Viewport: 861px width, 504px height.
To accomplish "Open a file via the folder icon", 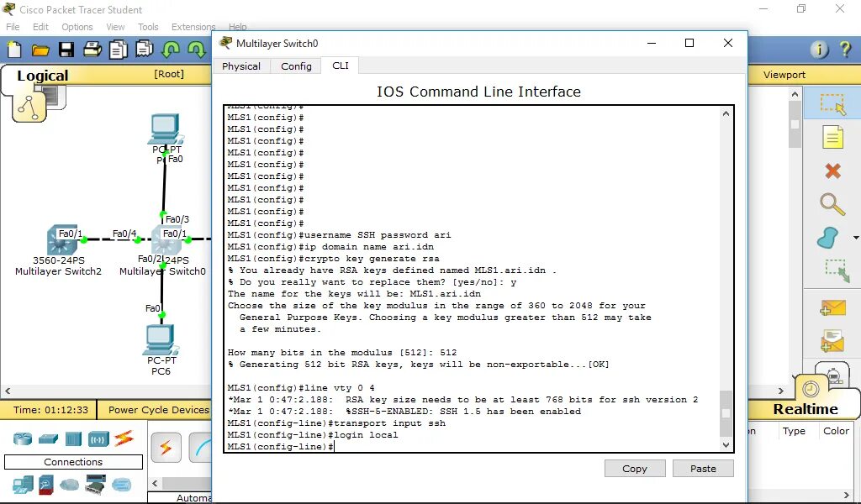I will [40, 50].
